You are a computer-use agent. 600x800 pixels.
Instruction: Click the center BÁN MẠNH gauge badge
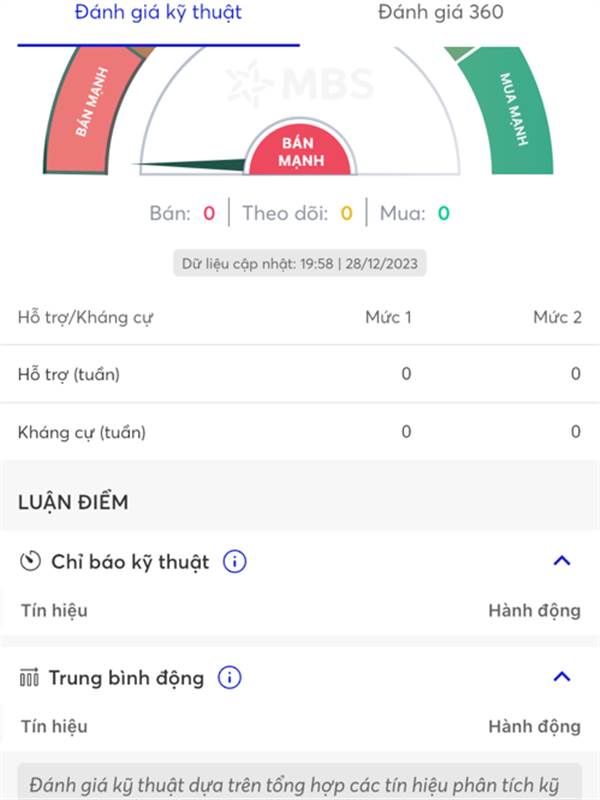tap(300, 153)
